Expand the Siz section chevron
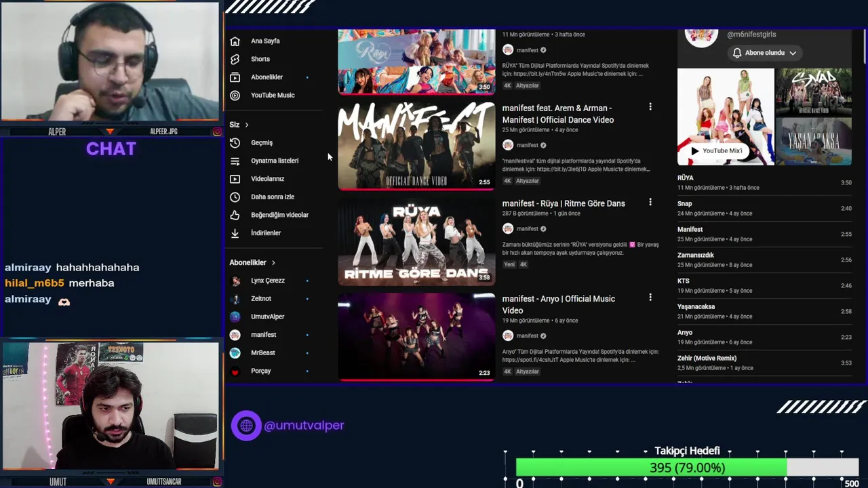Screen dimensions: 868x488 (x=247, y=125)
